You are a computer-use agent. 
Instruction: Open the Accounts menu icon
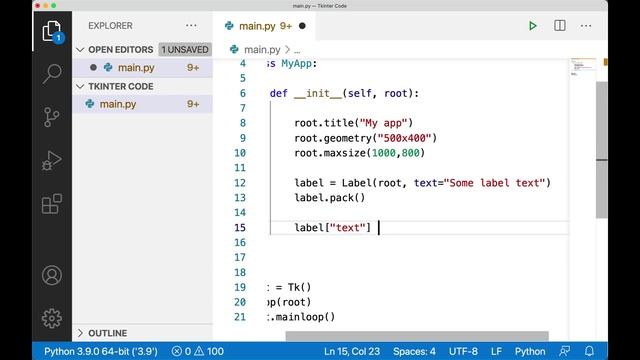coord(52,275)
